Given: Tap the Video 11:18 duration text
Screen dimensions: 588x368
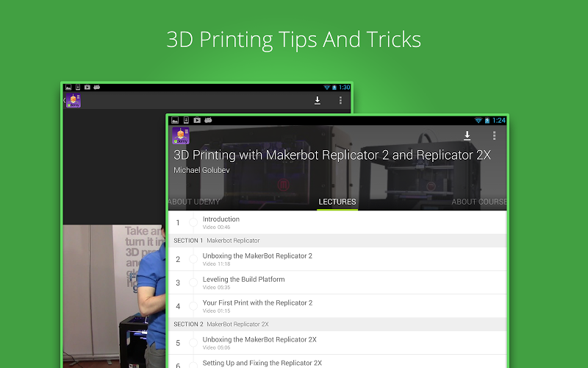Looking at the screenshot, I should coord(216,264).
